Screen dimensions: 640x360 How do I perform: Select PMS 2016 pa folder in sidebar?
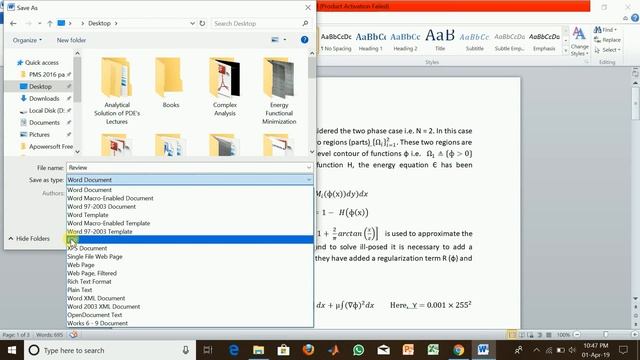tap(46, 74)
